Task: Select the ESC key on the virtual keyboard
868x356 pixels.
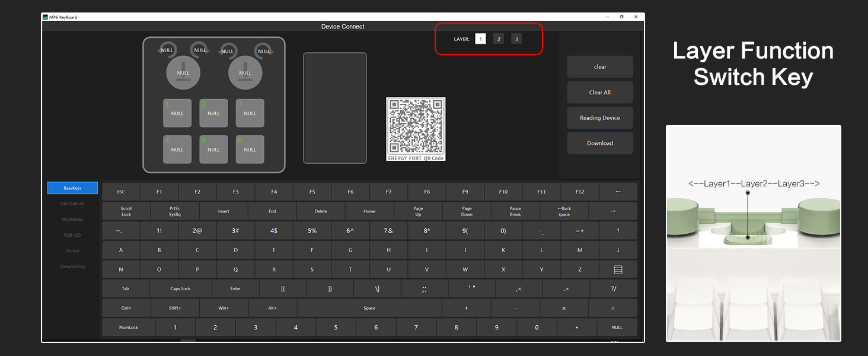Action: (x=121, y=192)
